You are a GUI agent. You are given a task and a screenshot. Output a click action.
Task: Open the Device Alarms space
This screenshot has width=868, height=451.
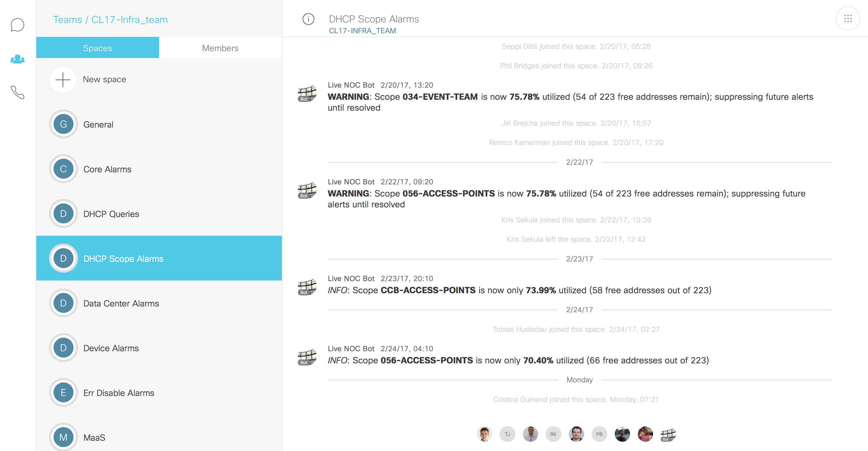pos(159,348)
